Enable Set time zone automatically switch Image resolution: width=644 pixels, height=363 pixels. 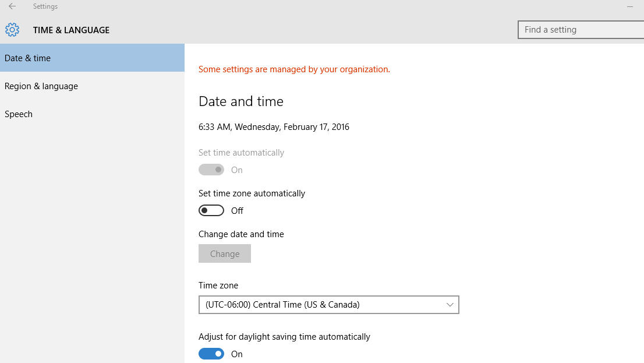point(211,210)
